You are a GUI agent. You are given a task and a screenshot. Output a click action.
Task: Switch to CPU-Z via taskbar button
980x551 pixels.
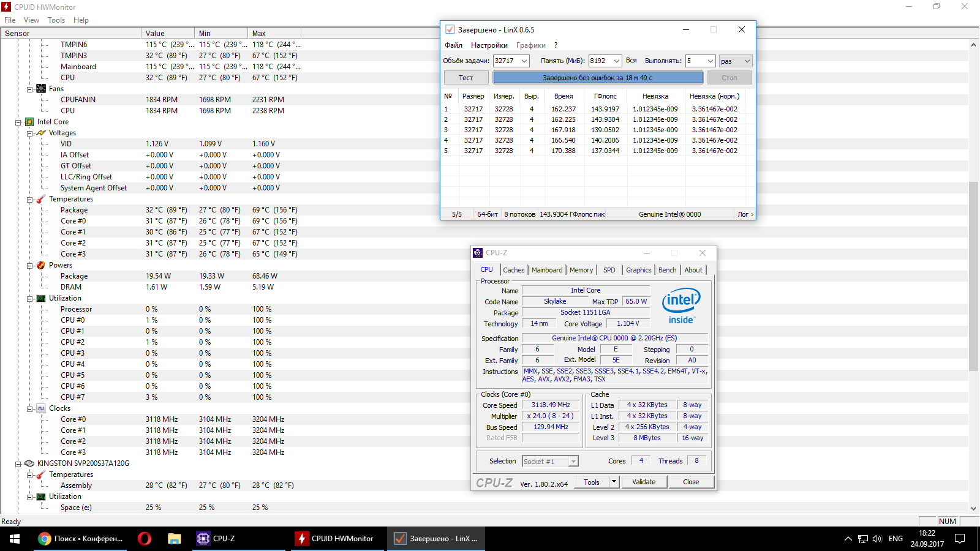(239, 539)
